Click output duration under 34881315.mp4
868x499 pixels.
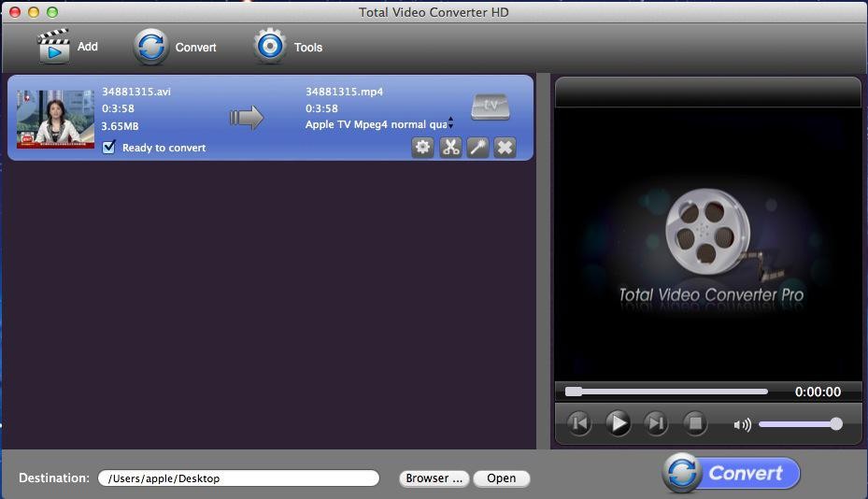[321, 108]
